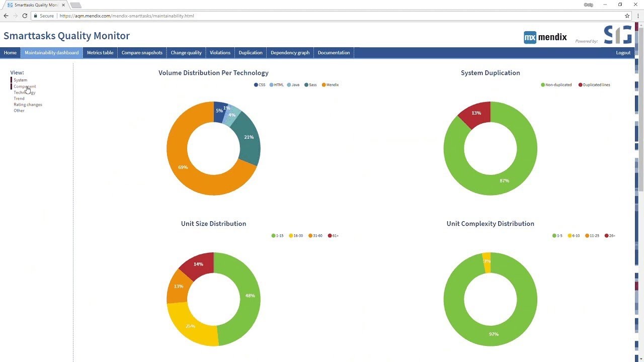644x362 pixels.
Task: Toggle Non-duplicated legend entry
Action: [x=556, y=85]
